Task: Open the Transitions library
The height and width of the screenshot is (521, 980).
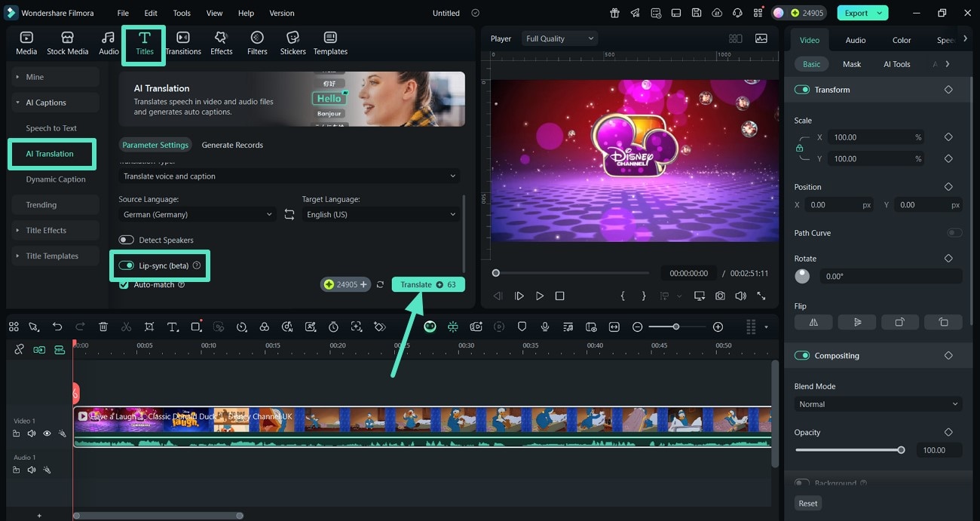Action: tap(183, 44)
